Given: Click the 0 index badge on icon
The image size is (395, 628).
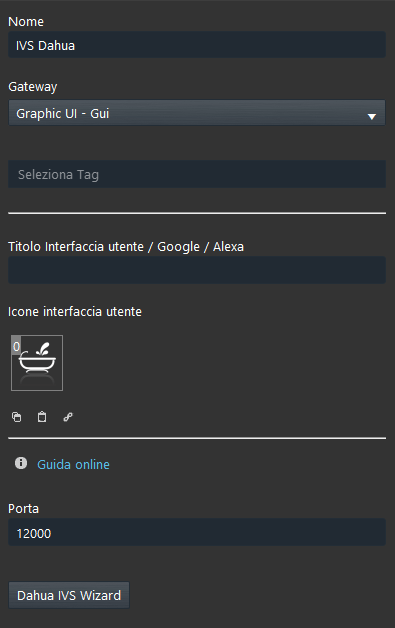Looking at the screenshot, I should tap(16, 346).
